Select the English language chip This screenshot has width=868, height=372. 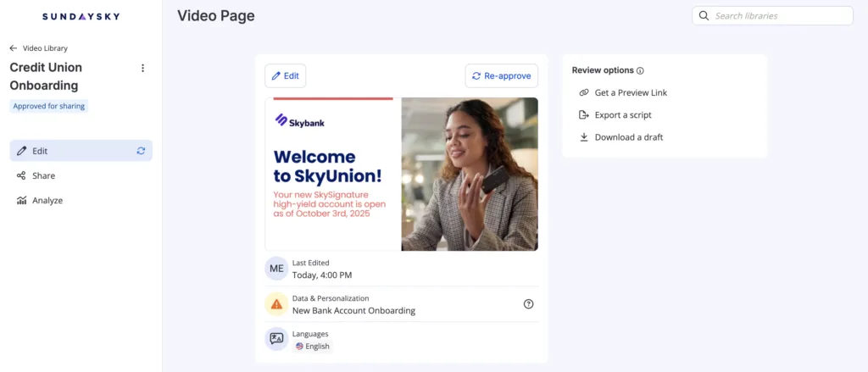pyautogui.click(x=313, y=346)
